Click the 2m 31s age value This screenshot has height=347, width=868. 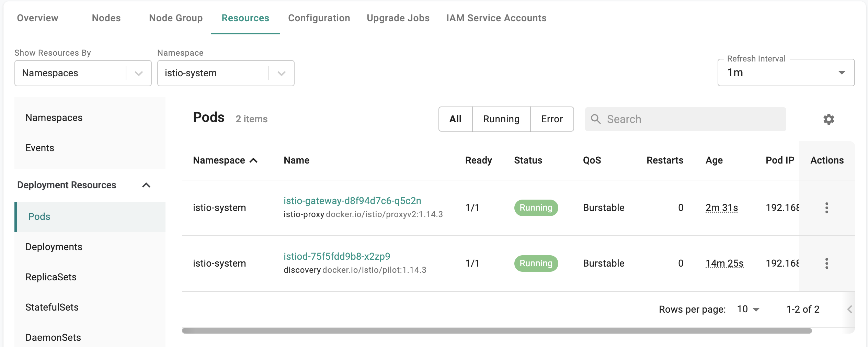click(x=722, y=208)
